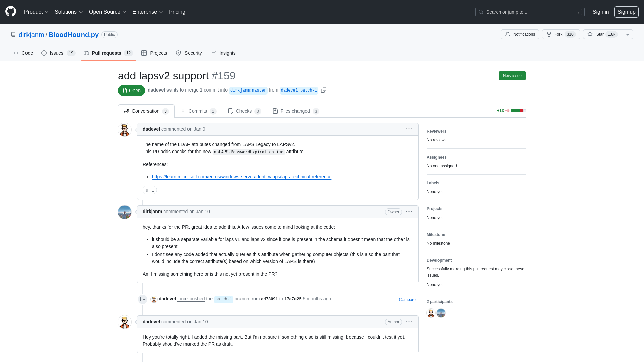Click the Star button

[602, 34]
